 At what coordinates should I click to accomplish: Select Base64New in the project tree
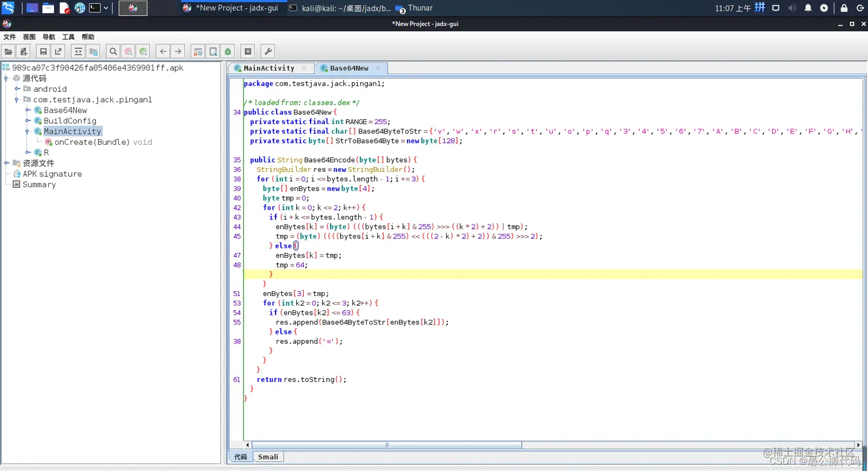click(x=65, y=110)
